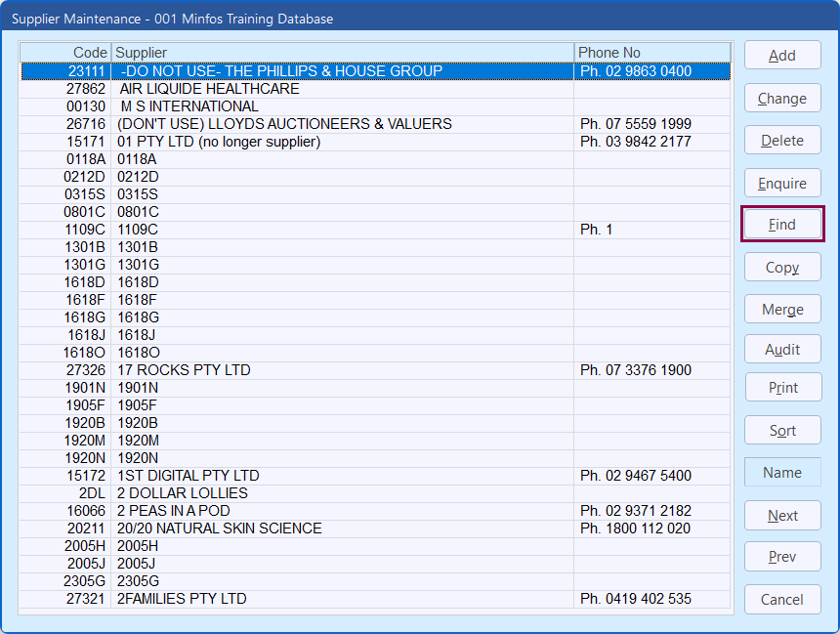
Task: Click phone number Ph. 02 9467 5400
Action: 636,476
